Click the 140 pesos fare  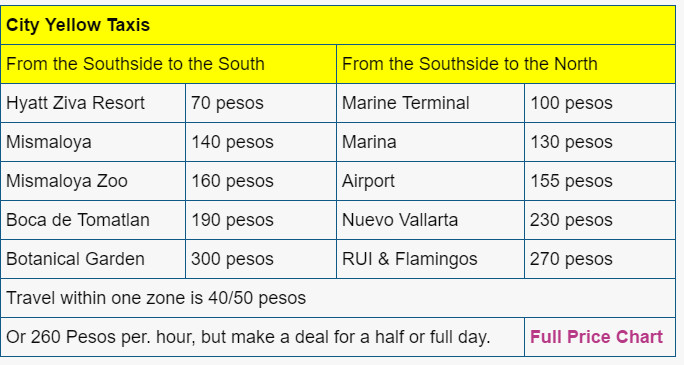261,142
